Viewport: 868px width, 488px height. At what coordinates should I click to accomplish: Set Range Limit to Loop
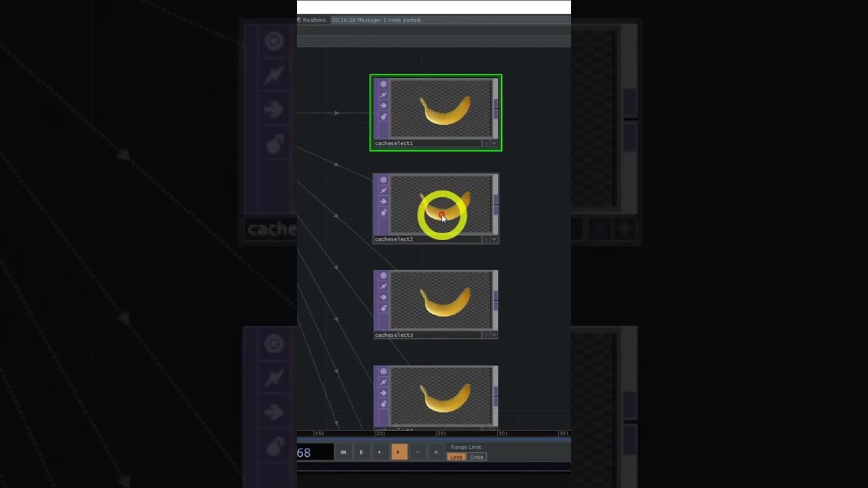point(456,457)
